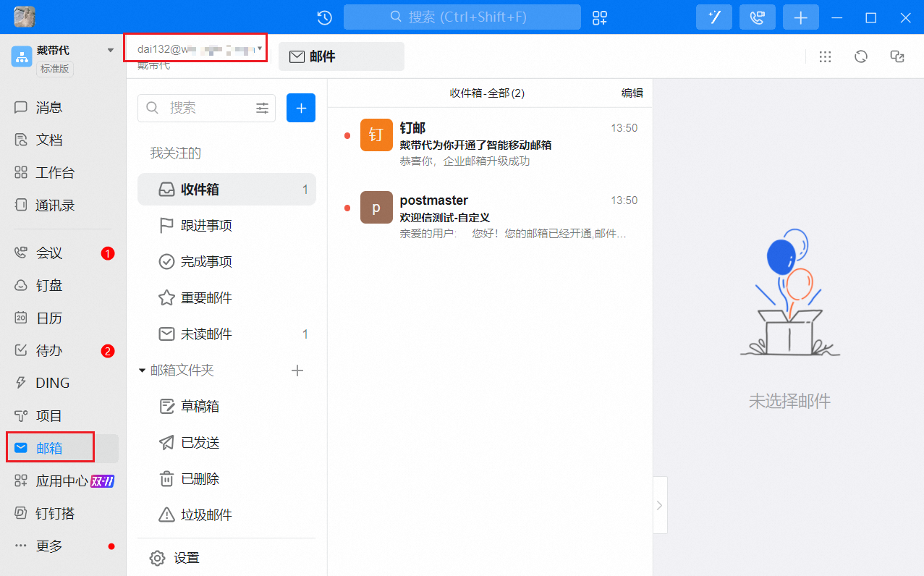Click the blue compose new mail plus button
Image resolution: width=924 pixels, height=576 pixels.
click(x=301, y=108)
